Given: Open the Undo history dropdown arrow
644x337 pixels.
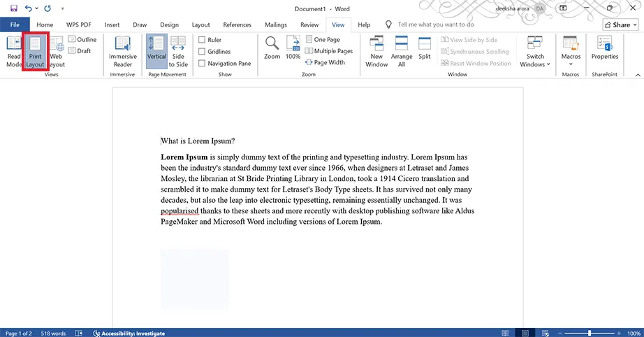Looking at the screenshot, I should pyautogui.click(x=36, y=8).
